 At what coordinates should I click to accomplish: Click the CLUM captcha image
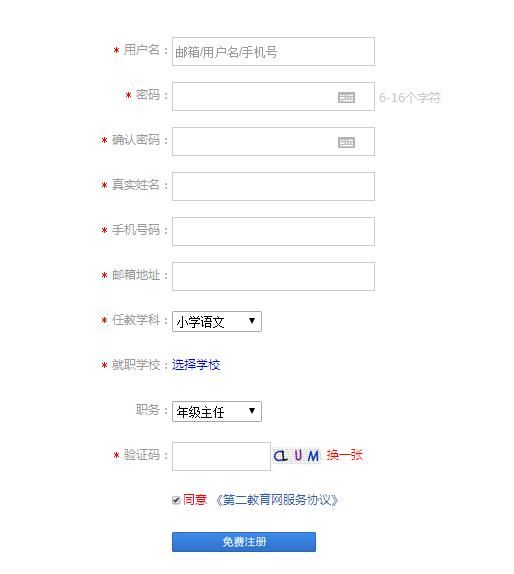[x=297, y=456]
